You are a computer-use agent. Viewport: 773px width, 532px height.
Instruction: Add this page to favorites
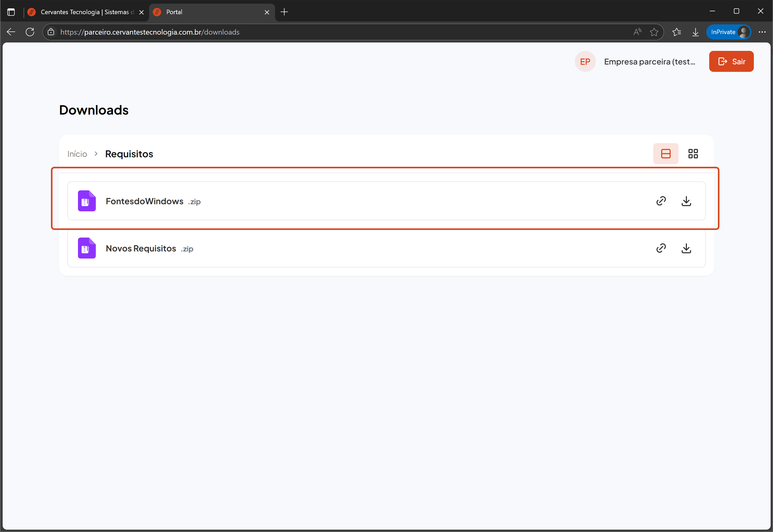click(654, 32)
